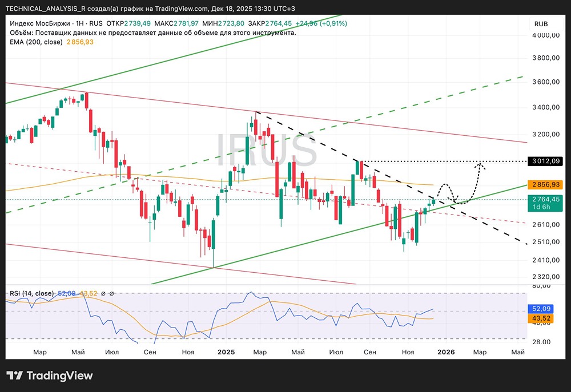Click the 2410,00 price axis tick
Viewport: 571px width, 392px height.
[545, 260]
